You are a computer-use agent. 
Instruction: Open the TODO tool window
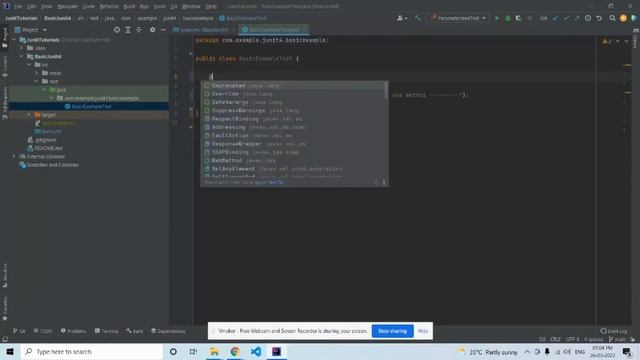[x=43, y=331]
